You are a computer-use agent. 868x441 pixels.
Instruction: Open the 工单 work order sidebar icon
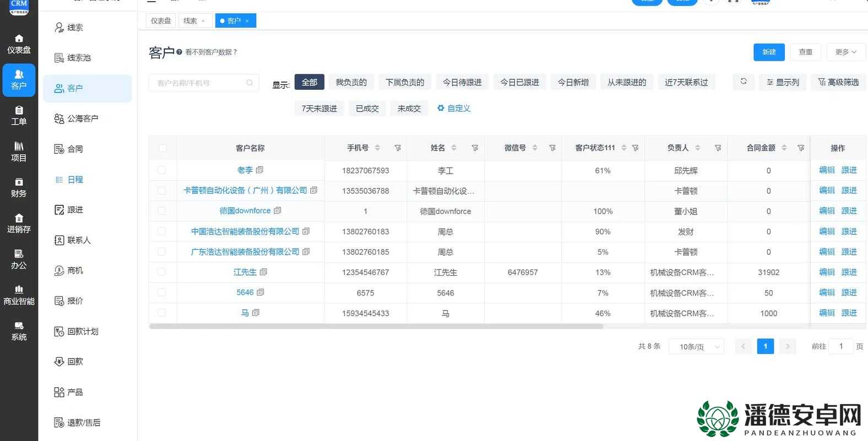coord(19,116)
